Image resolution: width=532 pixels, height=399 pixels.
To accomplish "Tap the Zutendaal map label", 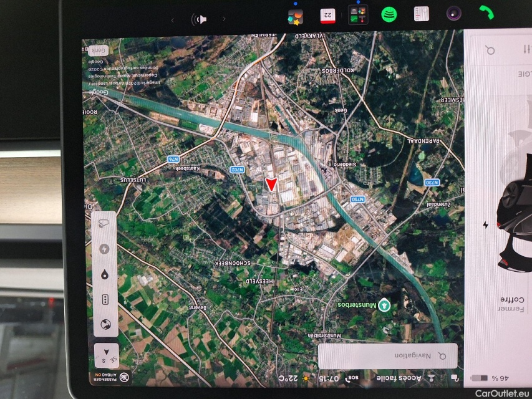I will click(438, 204).
